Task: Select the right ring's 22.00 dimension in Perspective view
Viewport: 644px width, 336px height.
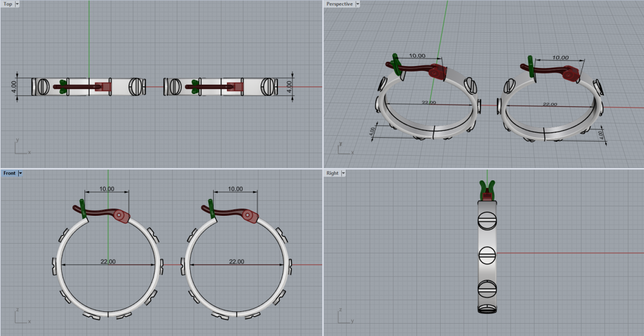Action: 550,104
